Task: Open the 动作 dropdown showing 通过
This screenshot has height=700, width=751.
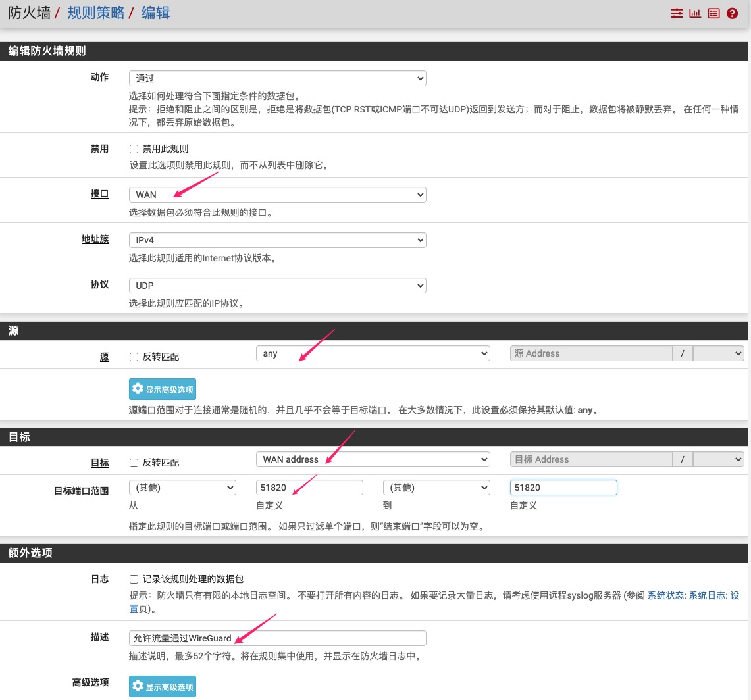Action: coord(277,78)
